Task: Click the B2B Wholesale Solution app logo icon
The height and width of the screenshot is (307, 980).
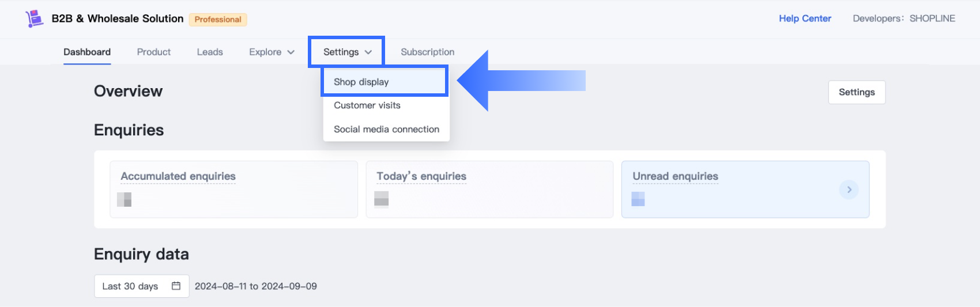Action: click(35, 18)
